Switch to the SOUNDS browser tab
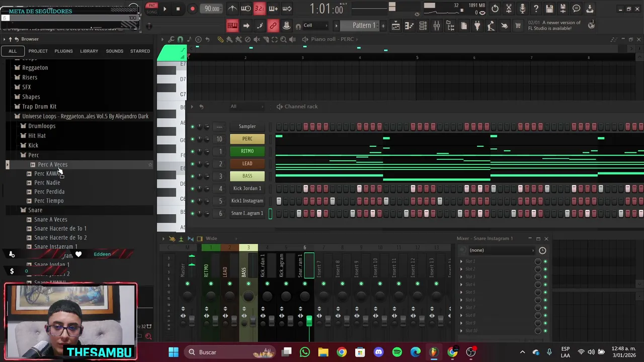 point(114,51)
